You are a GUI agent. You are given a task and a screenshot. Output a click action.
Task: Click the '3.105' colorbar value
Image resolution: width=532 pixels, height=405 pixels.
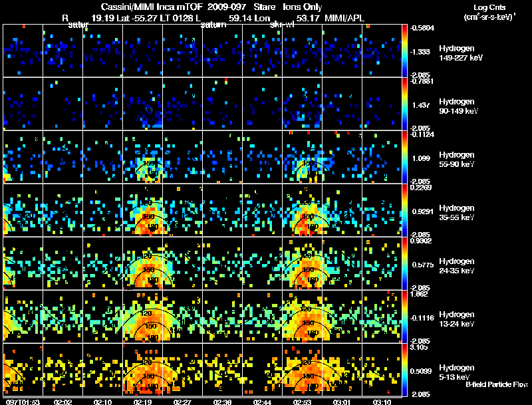(x=419, y=347)
